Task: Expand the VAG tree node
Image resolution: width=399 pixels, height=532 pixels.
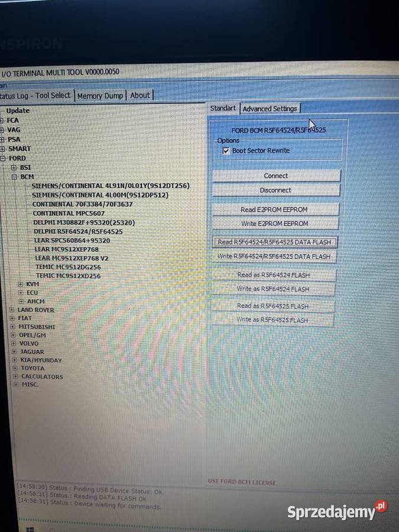Action: point(2,130)
